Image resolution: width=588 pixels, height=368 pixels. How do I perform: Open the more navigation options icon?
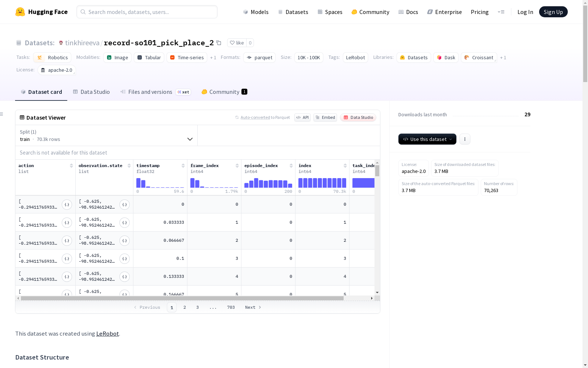pos(501,12)
